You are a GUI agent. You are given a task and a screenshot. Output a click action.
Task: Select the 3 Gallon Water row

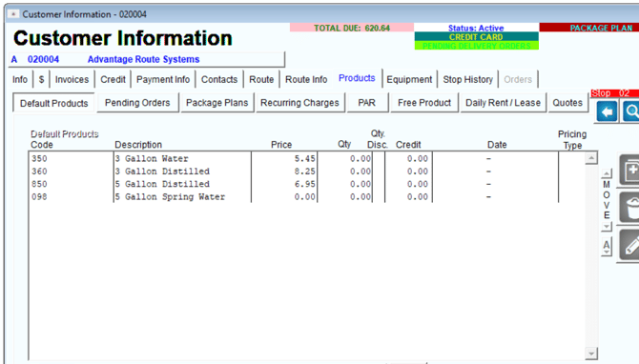click(307, 159)
